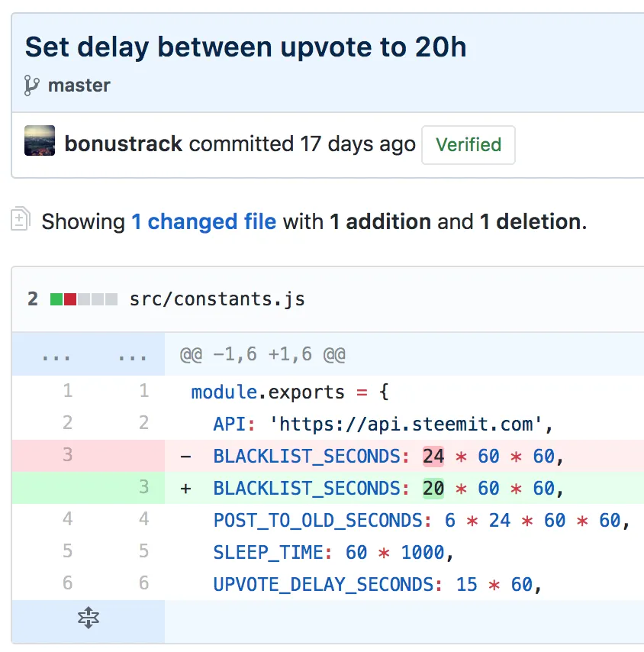644x652 pixels.
Task: Expand hidden lines via right ellipsis
Action: point(133,355)
